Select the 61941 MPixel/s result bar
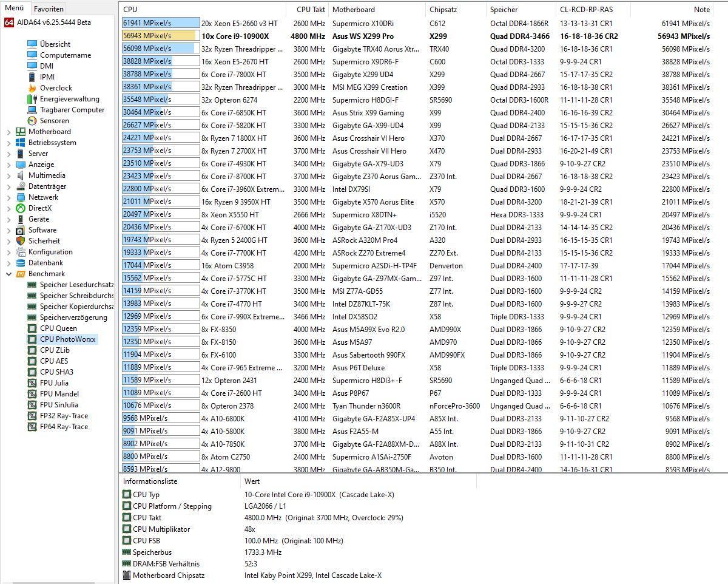This screenshot has width=728, height=584. (160, 23)
